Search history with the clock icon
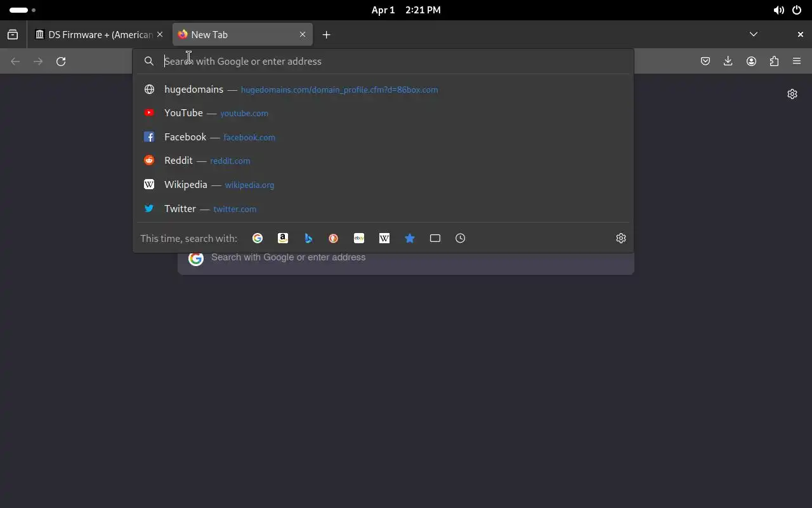 [461, 238]
